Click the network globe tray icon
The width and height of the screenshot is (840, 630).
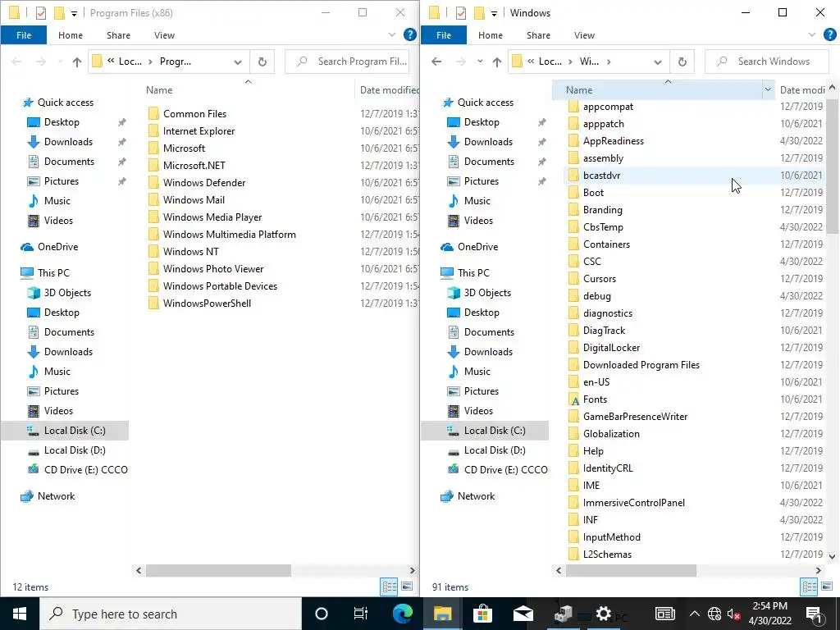pos(714,614)
